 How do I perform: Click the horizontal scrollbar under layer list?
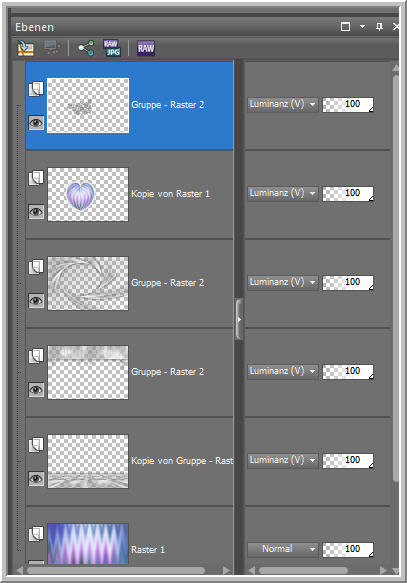point(116,570)
